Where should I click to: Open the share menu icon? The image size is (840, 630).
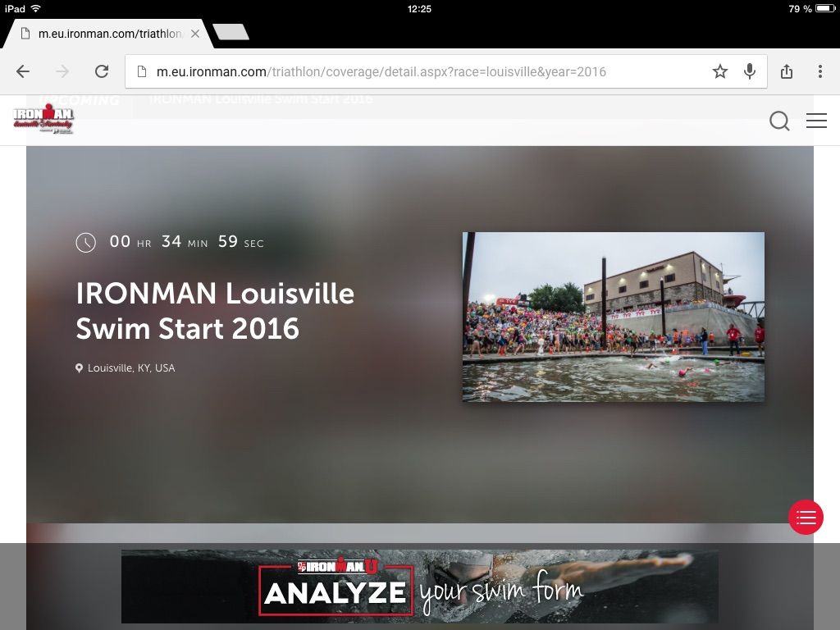787,71
